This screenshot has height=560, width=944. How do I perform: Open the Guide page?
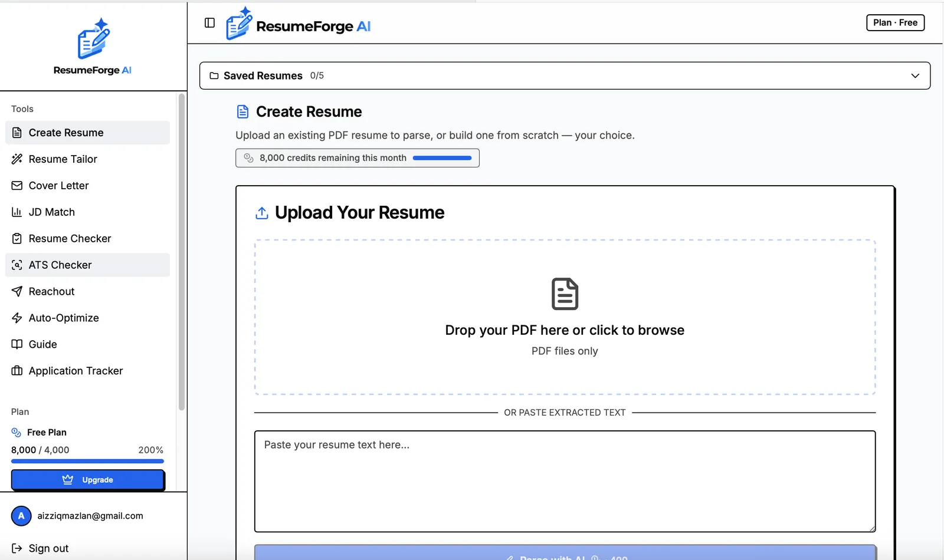87,344
